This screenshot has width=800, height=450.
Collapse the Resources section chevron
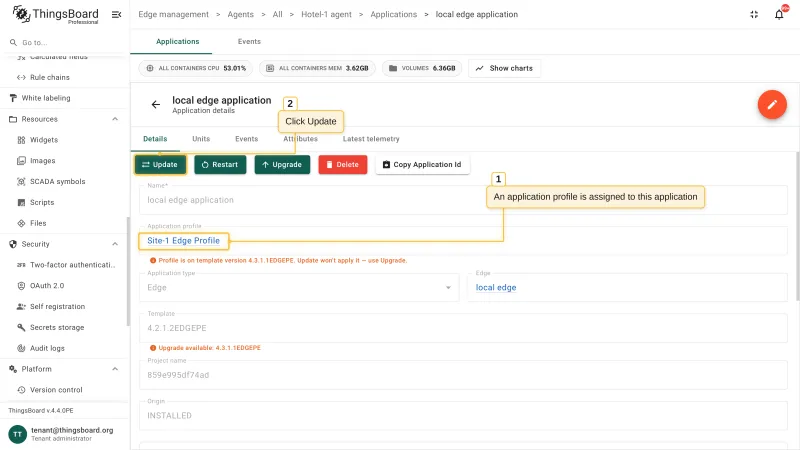pyautogui.click(x=115, y=119)
